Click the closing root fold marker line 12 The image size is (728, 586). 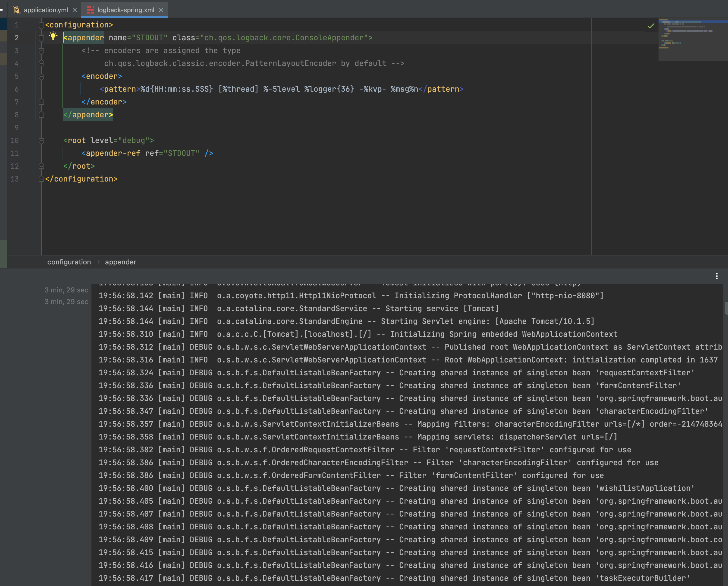click(x=41, y=166)
